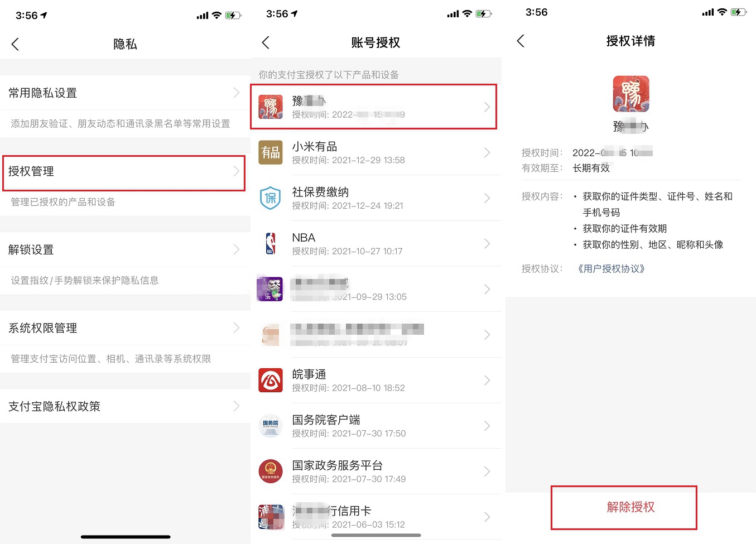The height and width of the screenshot is (544, 756).
Task: Open the 《用户授权协议》 link
Action: [611, 269]
